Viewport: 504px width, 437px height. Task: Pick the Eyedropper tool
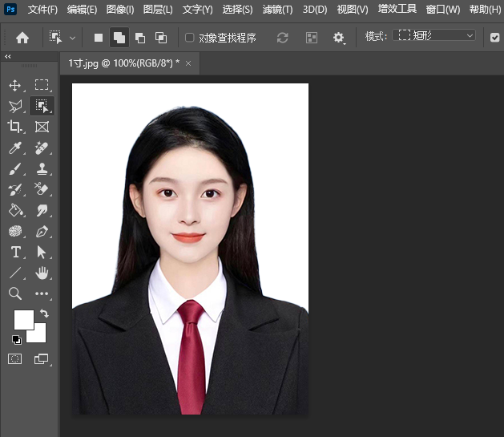coord(15,148)
